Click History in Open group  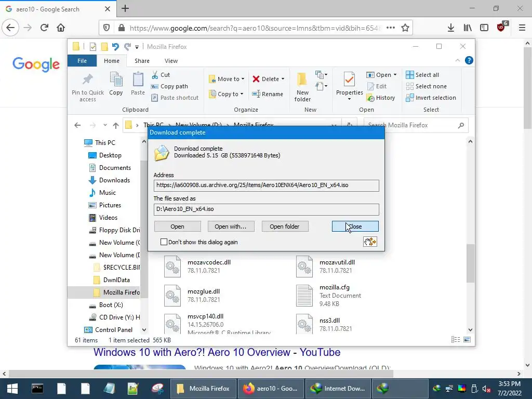point(381,98)
